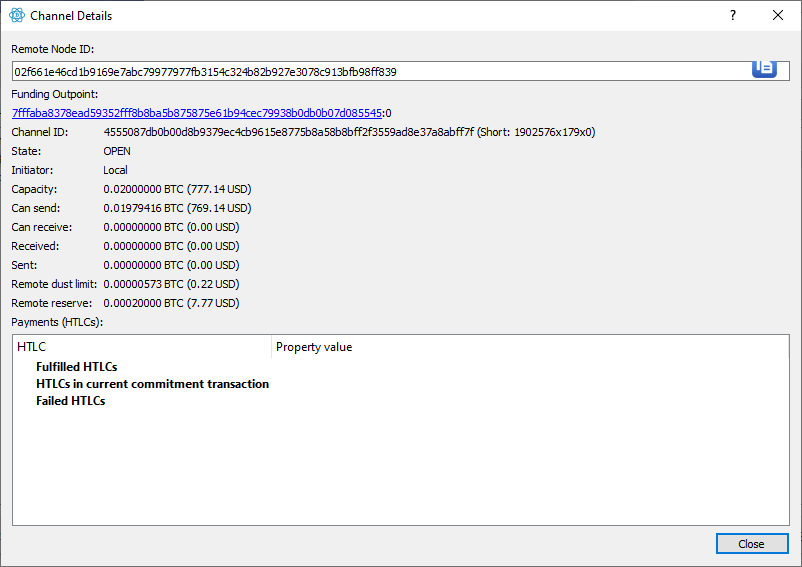
Task: Click the OPEN state value
Action: [117, 151]
